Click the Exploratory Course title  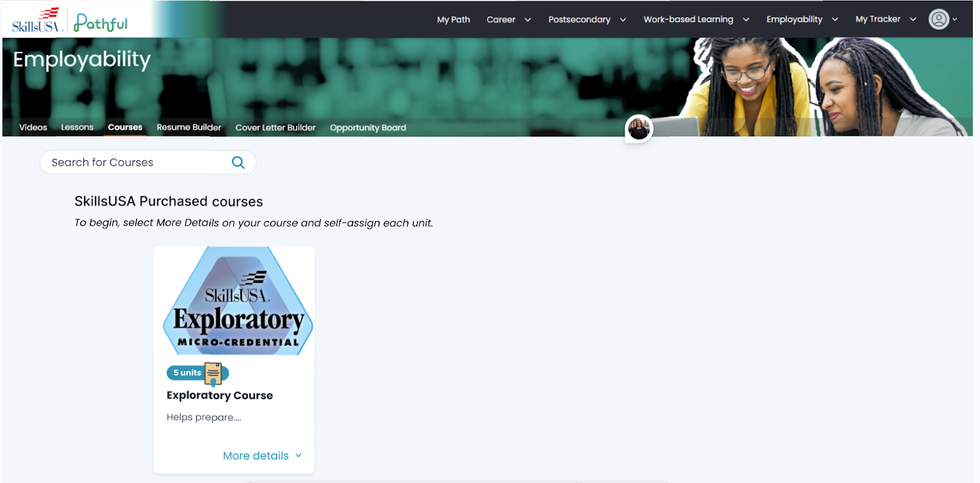220,395
